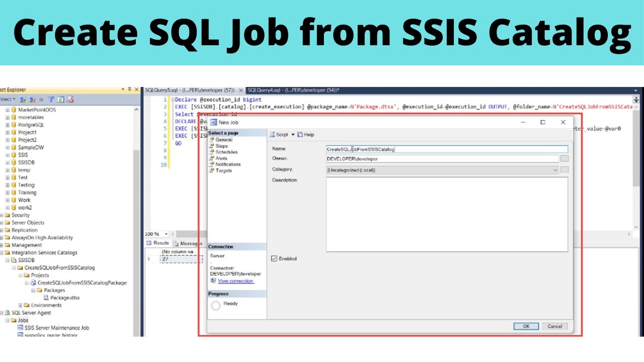Switch to the SQLQuery4.sql tab
Viewport: 644px width, 362px height.
pyautogui.click(x=294, y=90)
